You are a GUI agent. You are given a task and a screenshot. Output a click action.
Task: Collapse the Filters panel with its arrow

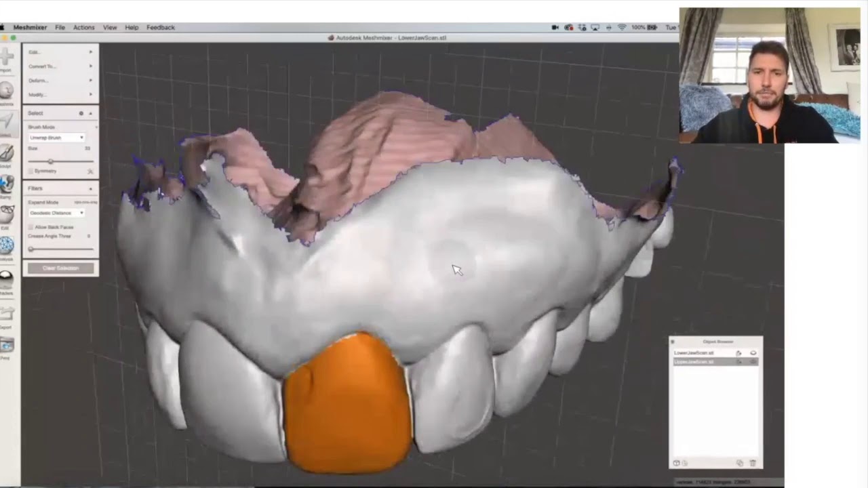[x=91, y=188]
